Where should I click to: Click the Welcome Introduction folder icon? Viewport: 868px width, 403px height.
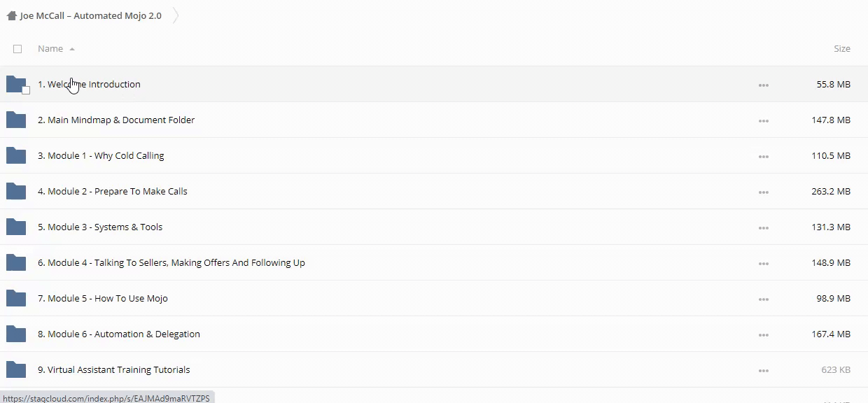pyautogui.click(x=15, y=84)
